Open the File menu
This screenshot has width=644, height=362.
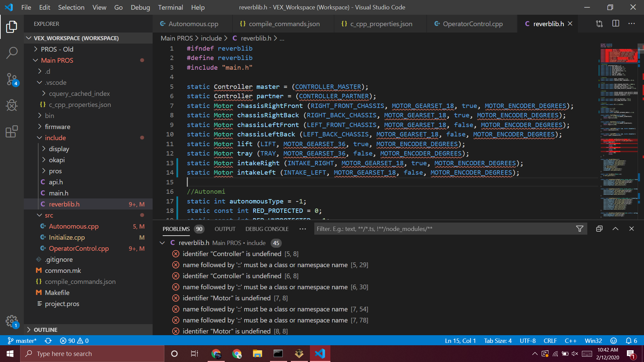[26, 7]
